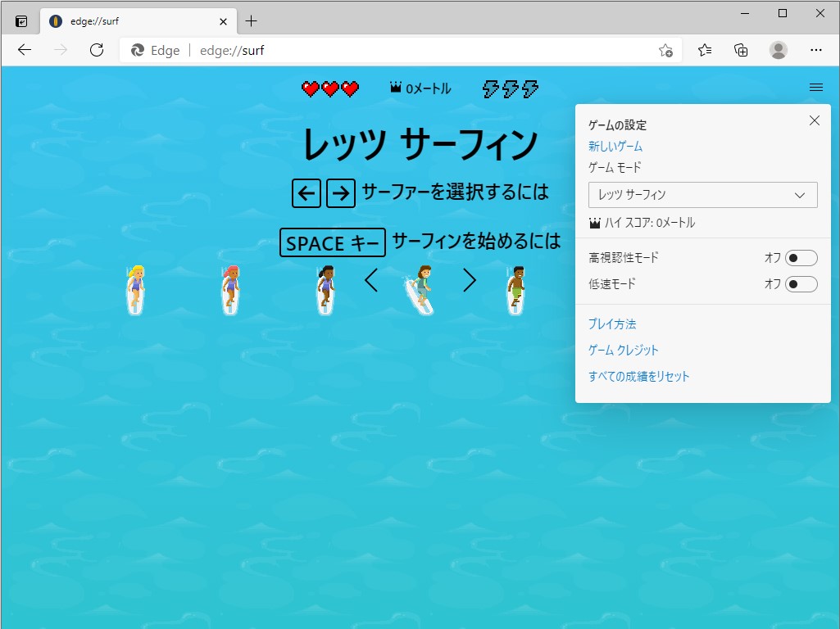Click the Edge logo in the address bar

click(x=137, y=50)
